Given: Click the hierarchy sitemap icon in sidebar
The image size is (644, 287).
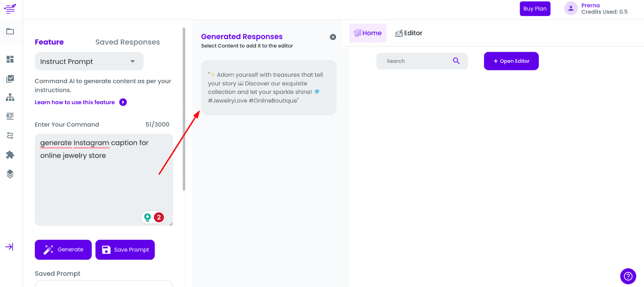Looking at the screenshot, I should tap(10, 97).
